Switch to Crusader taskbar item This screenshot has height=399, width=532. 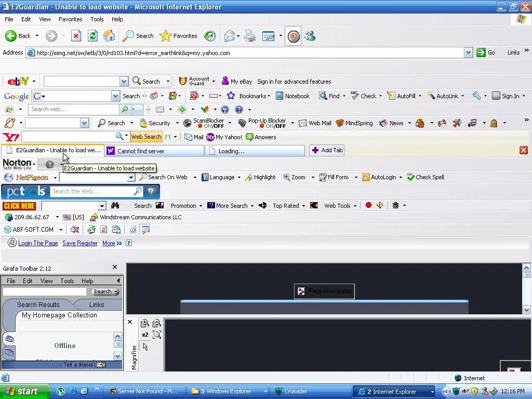pyautogui.click(x=311, y=392)
